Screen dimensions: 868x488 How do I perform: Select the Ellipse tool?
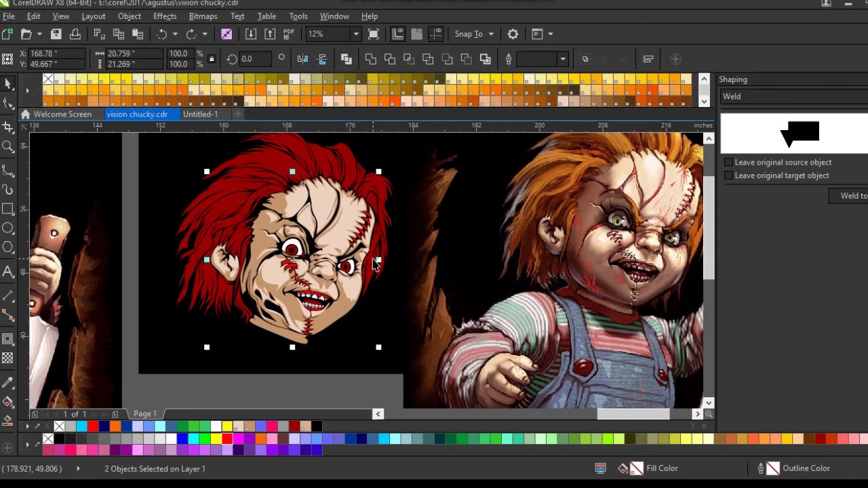point(8,228)
